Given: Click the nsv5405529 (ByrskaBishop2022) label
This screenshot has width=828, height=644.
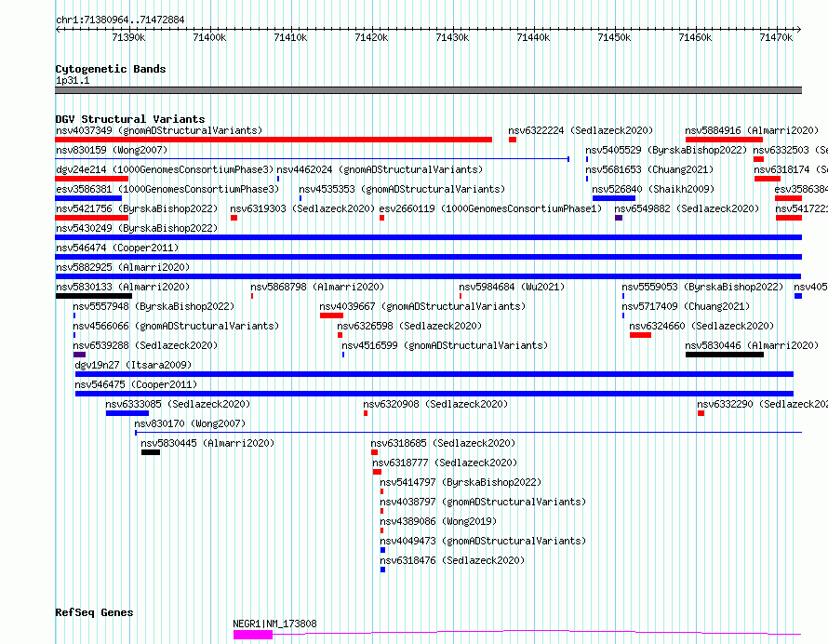Looking at the screenshot, I should [x=666, y=150].
